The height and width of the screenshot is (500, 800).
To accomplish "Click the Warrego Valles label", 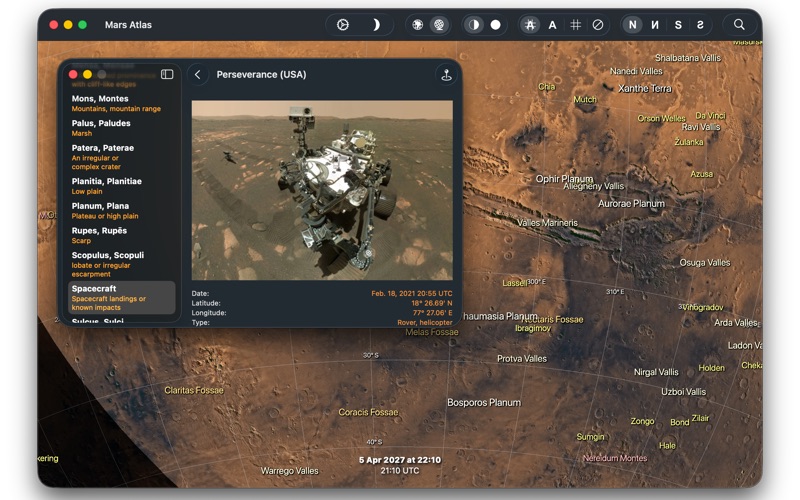I will (x=290, y=470).
